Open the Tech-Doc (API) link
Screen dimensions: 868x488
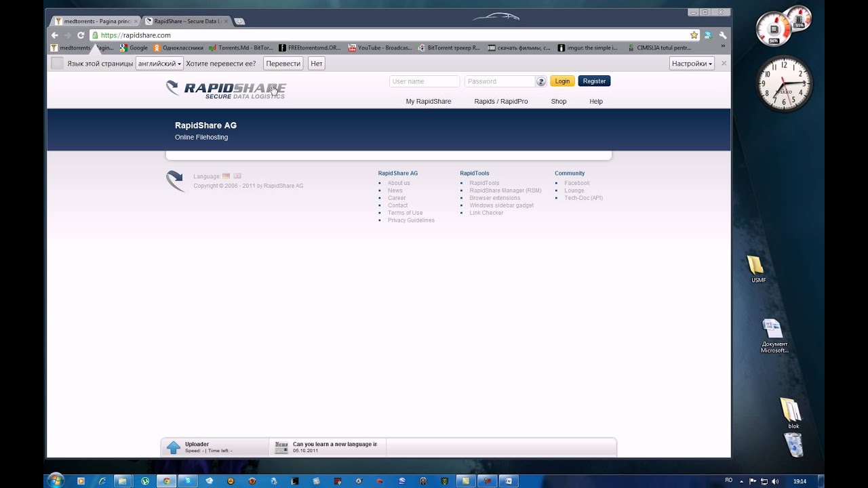pyautogui.click(x=583, y=198)
